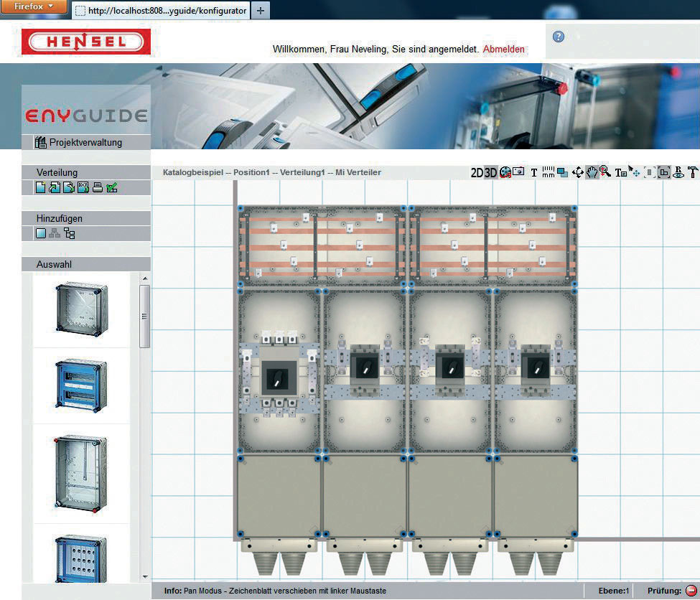The width and height of the screenshot is (700, 600).
Task: Switch the drawing to 2D view
Action: (477, 172)
